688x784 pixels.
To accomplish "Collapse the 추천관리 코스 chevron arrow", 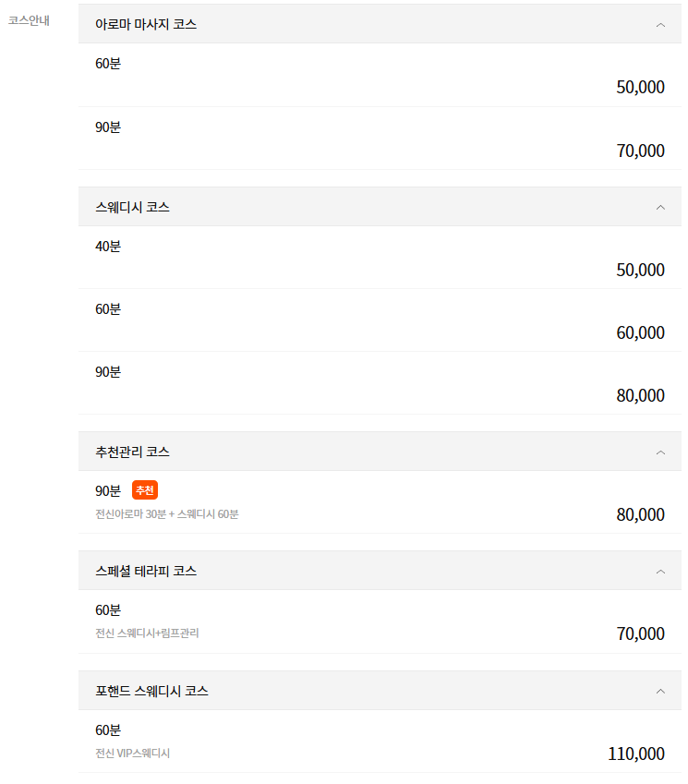I will tap(660, 452).
